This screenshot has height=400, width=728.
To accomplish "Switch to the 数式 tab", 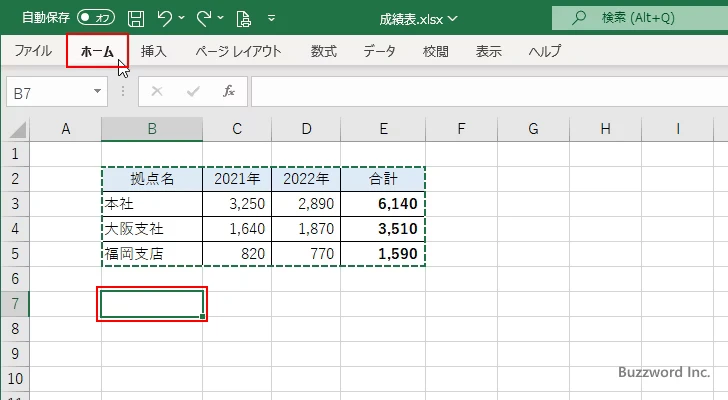I will click(x=324, y=51).
